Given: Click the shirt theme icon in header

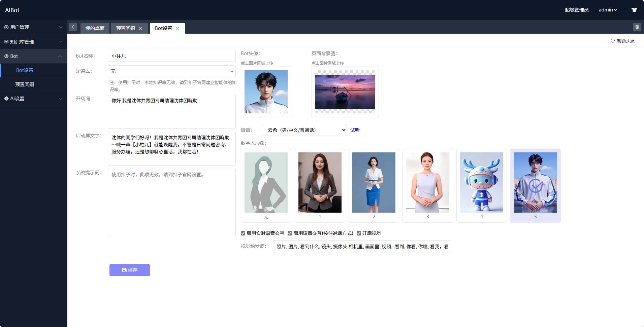Looking at the screenshot, I should pos(634,10).
